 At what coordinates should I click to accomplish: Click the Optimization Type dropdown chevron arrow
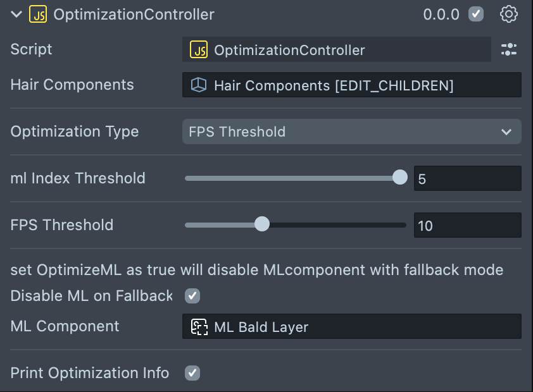pyautogui.click(x=506, y=132)
